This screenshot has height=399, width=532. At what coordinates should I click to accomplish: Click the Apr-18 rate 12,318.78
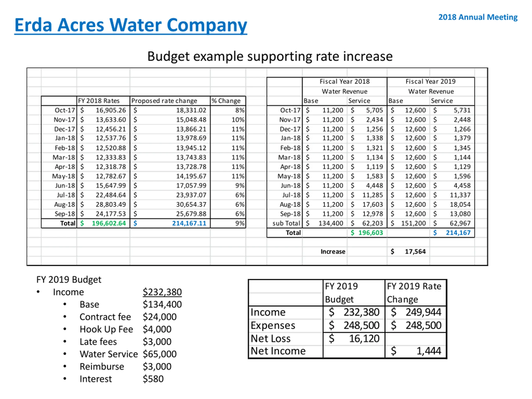click(x=111, y=167)
